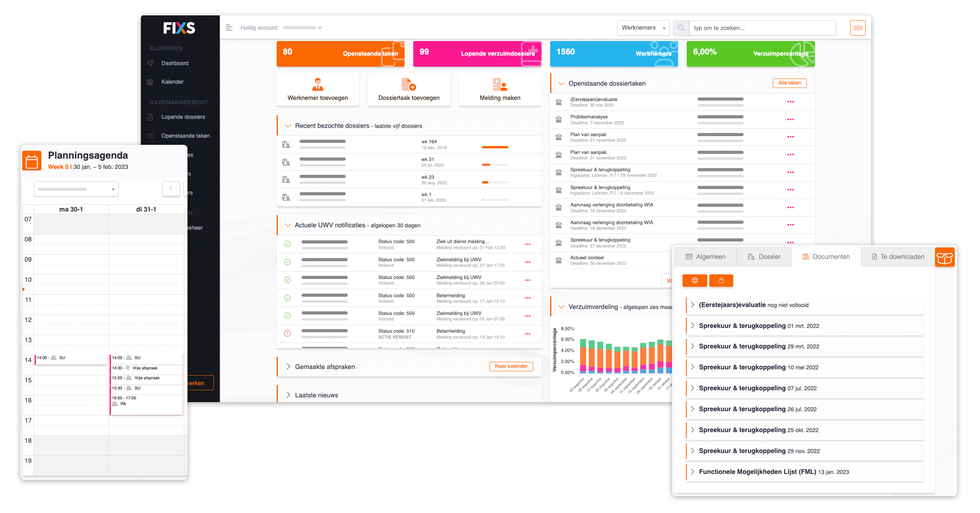Viewport: 980px width, 513px height.
Task: Click the orange box icon beside Te downloaden
Action: pyautogui.click(x=944, y=257)
